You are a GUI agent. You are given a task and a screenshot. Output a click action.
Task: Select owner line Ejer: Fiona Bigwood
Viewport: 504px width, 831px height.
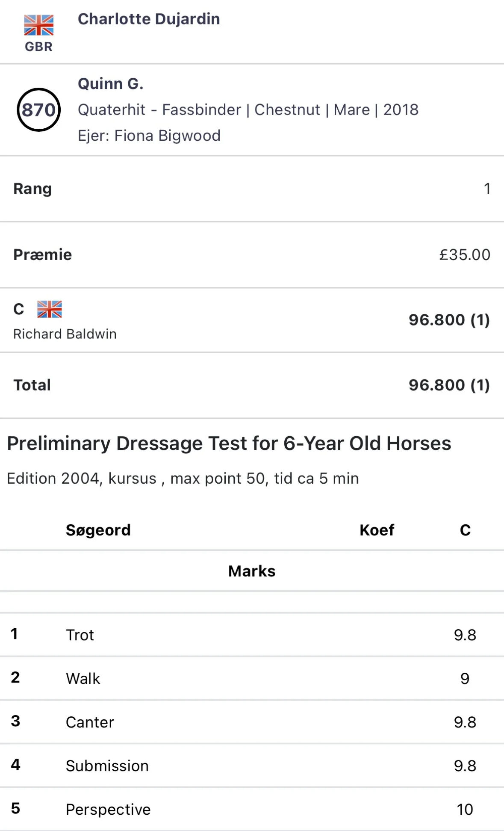(149, 136)
